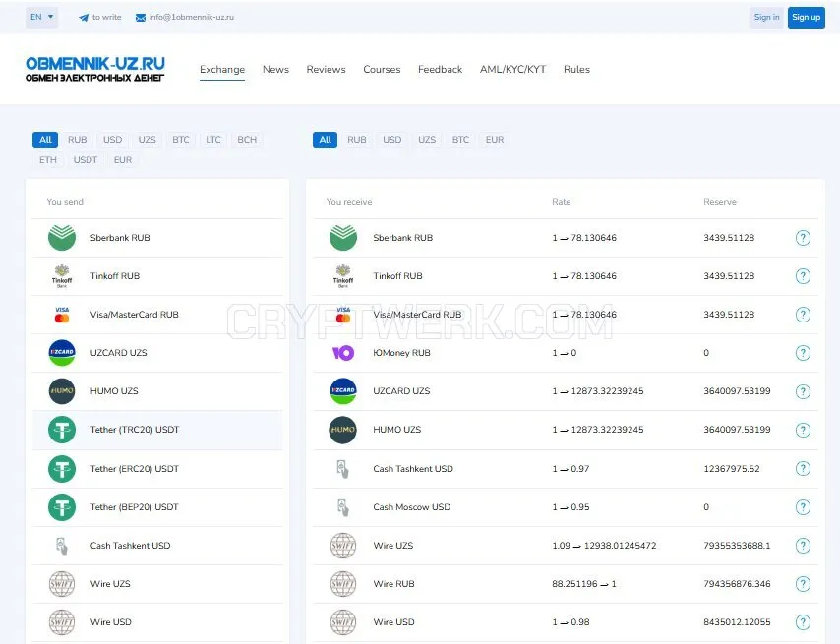Image resolution: width=840 pixels, height=644 pixels.
Task: Open the News page
Action: [275, 70]
